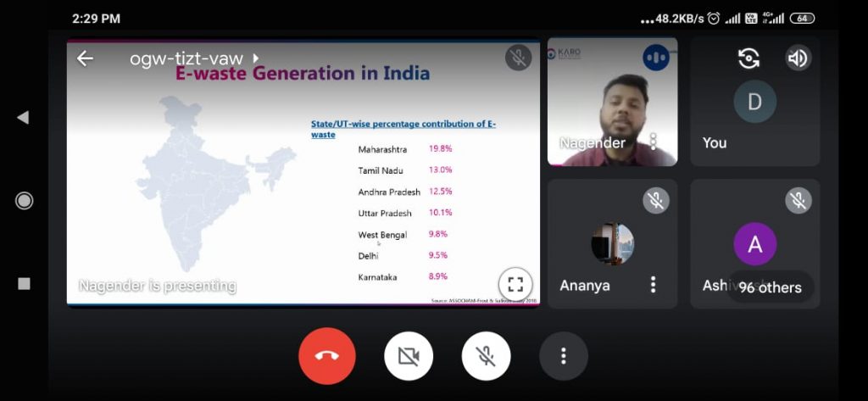This screenshot has height=401, width=868.
Task: Tap the muted mic icon on presentation
Action: tap(518, 58)
